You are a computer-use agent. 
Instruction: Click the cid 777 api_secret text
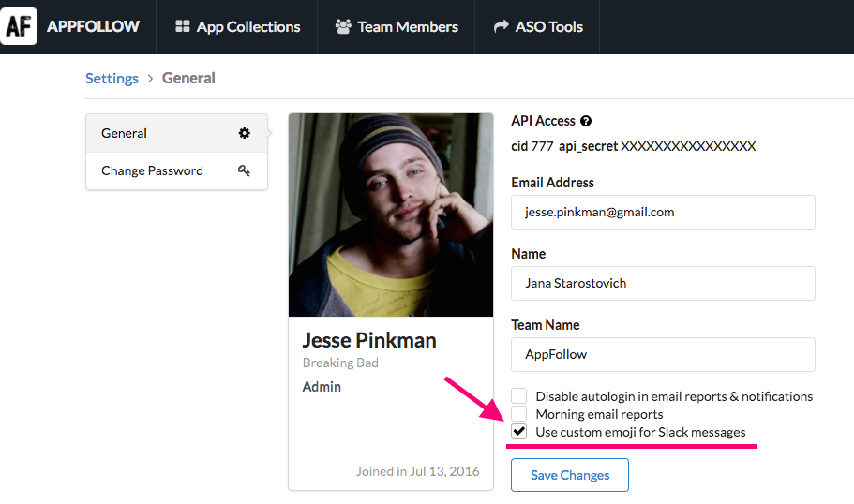[x=634, y=146]
